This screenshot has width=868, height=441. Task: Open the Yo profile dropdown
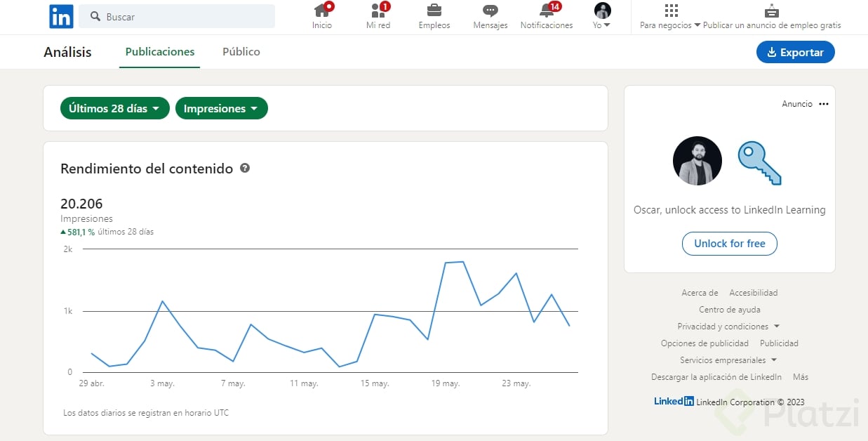(602, 17)
